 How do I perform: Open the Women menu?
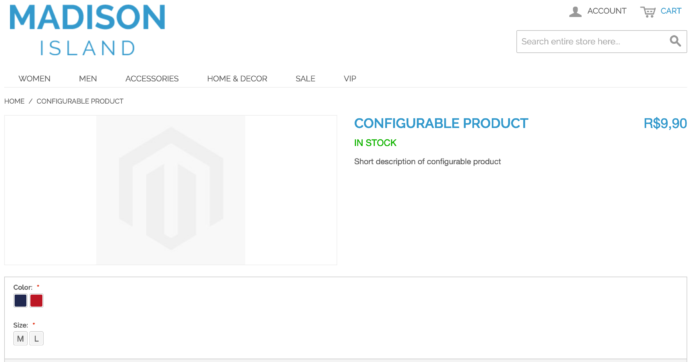coord(34,79)
